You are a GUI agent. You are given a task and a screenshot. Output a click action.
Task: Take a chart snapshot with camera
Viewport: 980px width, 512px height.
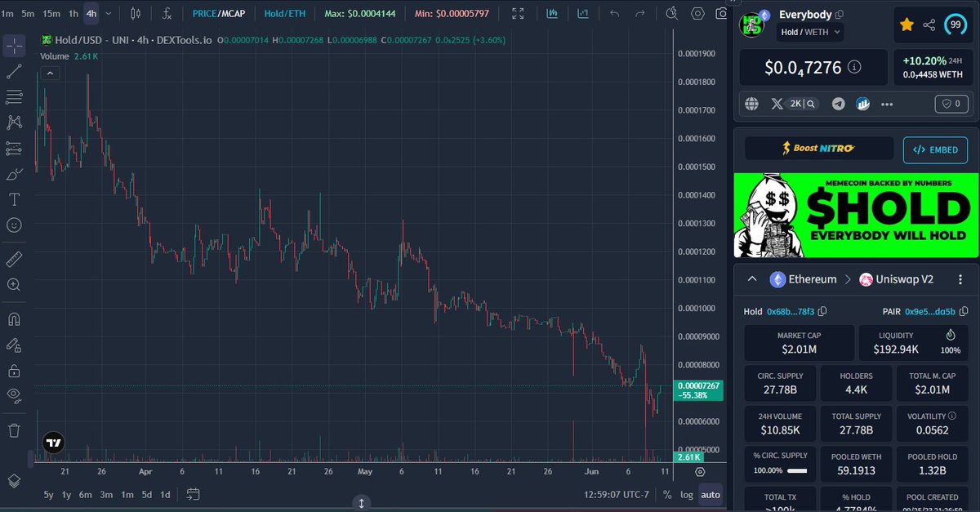[721, 13]
